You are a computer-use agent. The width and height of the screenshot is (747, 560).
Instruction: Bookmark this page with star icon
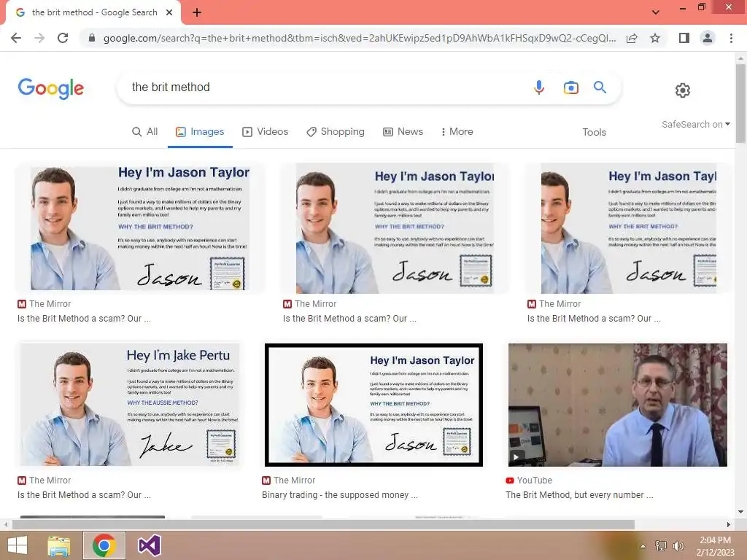click(x=655, y=38)
